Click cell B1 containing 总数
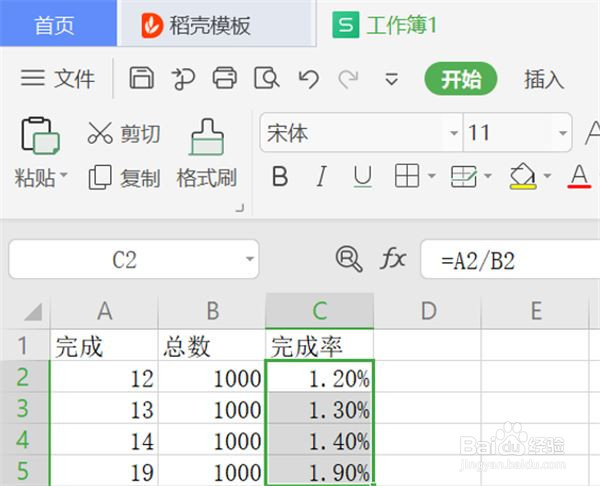 pos(212,345)
